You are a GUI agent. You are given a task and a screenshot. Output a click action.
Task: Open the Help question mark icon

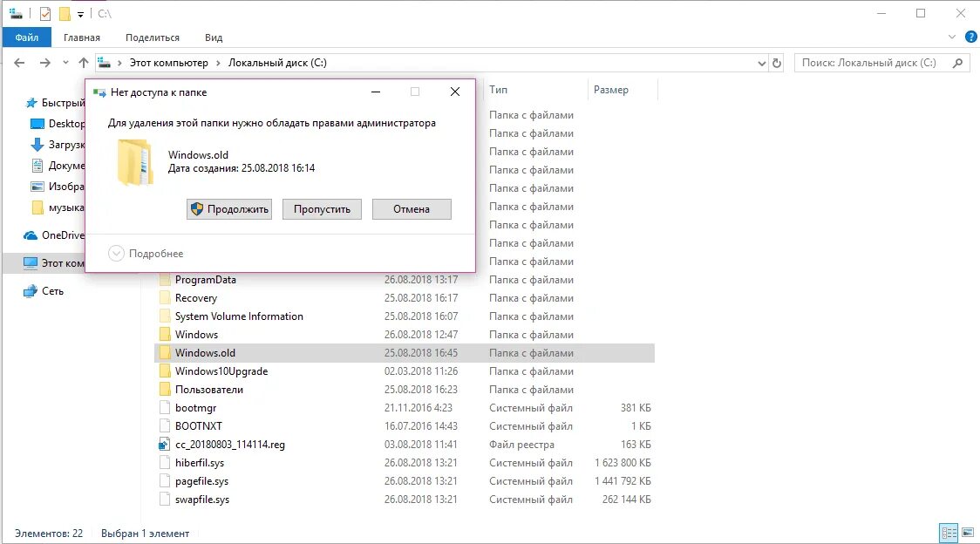[x=970, y=37]
